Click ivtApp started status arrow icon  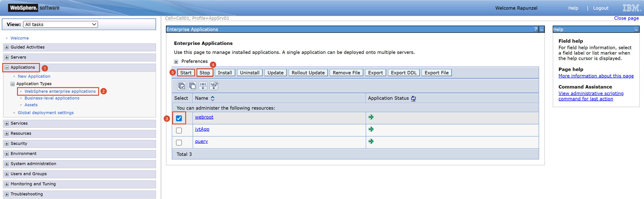371,129
